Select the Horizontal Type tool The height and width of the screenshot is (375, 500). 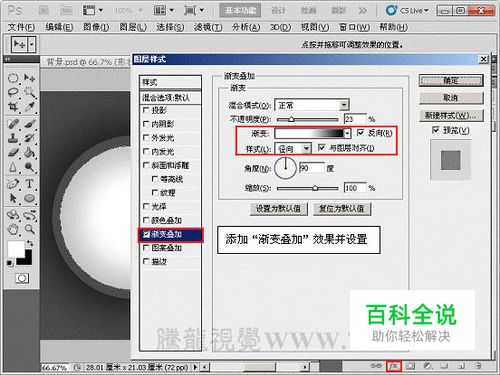point(29,184)
